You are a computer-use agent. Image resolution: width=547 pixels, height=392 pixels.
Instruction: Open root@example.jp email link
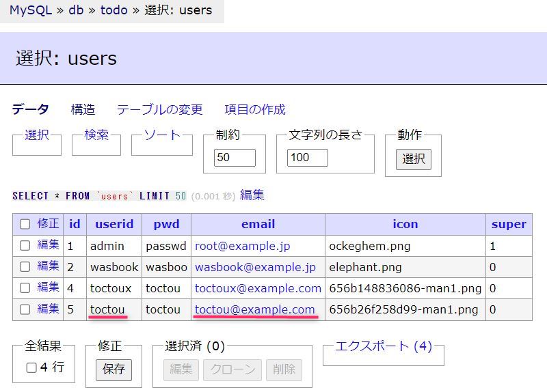click(x=243, y=246)
